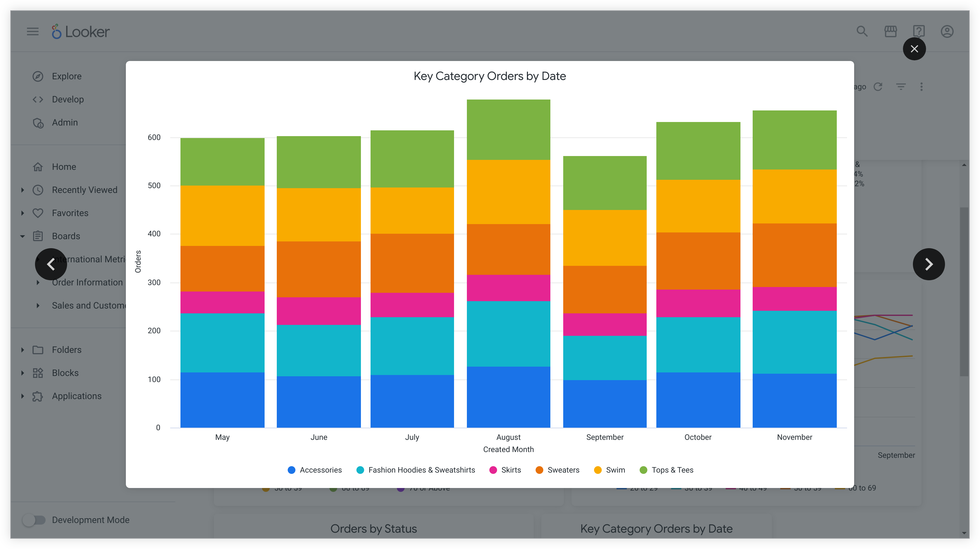
Task: Open the Marketplace storefront icon
Action: 890,31
